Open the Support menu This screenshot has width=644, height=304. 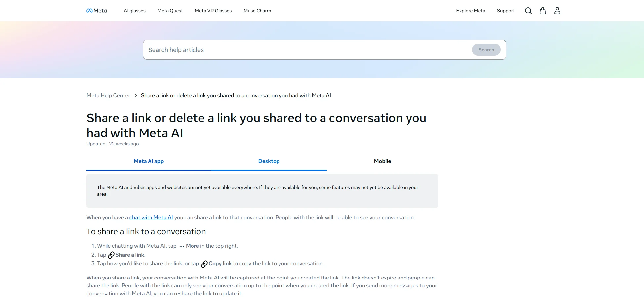(x=506, y=11)
